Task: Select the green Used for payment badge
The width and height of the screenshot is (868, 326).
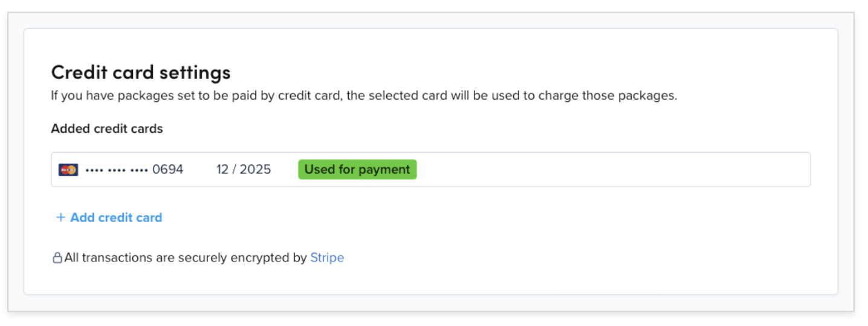Action: coord(357,170)
